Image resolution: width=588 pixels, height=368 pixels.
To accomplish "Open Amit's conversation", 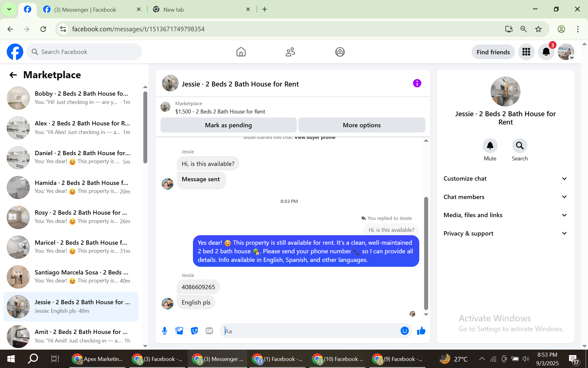I will click(x=71, y=336).
